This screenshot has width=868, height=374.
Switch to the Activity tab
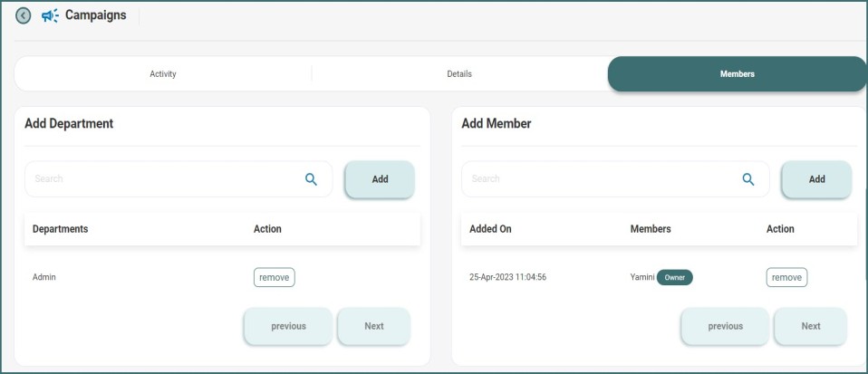(163, 74)
